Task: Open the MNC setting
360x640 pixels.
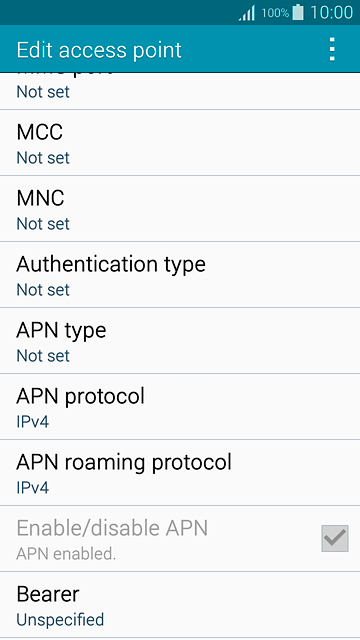Action: [180, 209]
